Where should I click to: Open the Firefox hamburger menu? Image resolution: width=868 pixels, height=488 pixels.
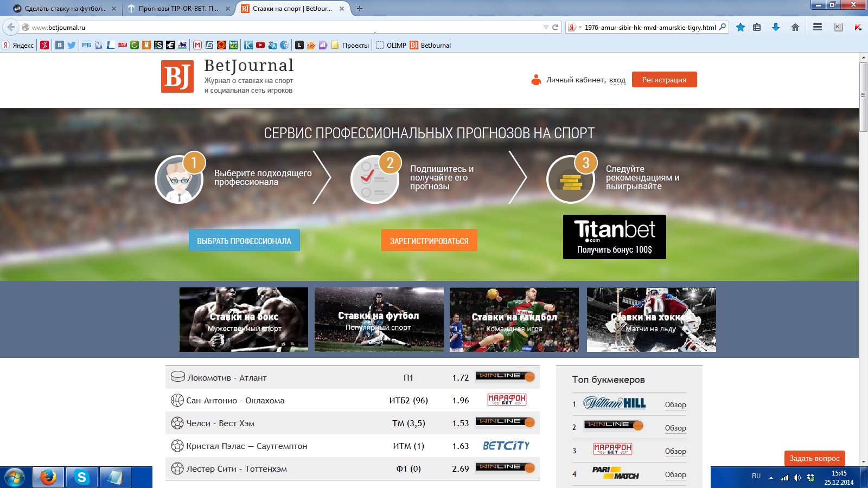coord(818,27)
